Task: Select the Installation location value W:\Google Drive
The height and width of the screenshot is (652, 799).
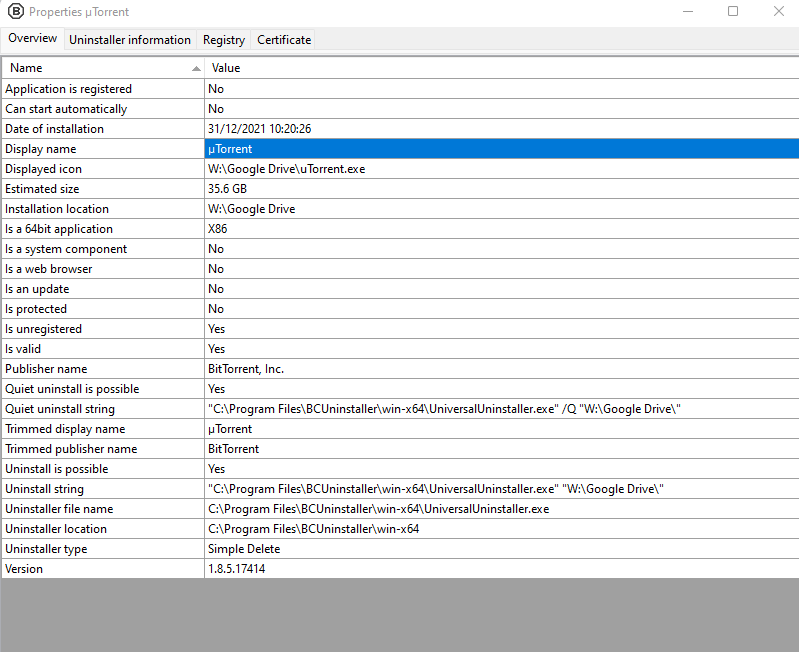Action: pyautogui.click(x=501, y=209)
